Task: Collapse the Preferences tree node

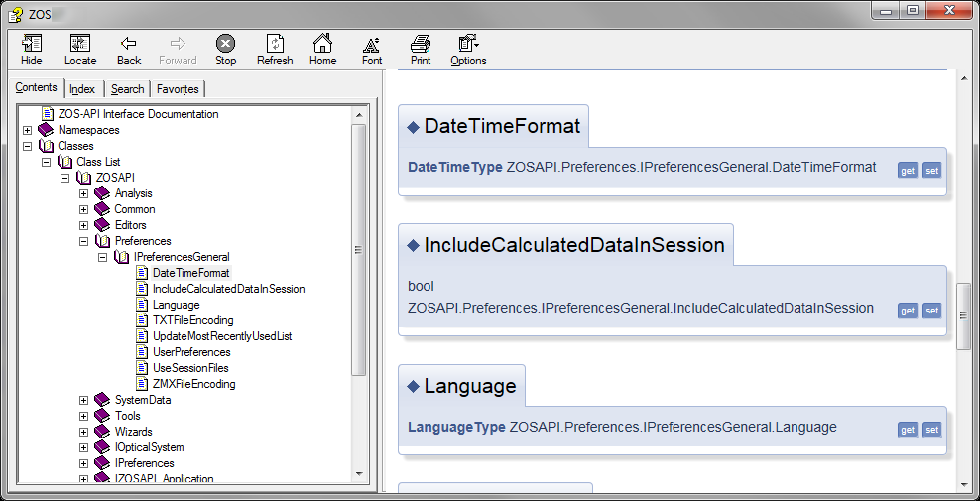Action: click(83, 241)
